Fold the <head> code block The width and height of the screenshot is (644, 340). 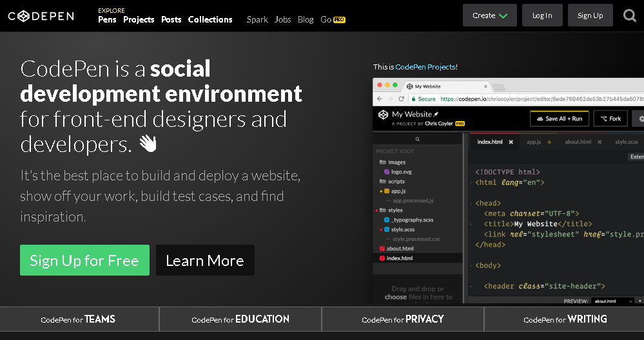pyautogui.click(x=471, y=203)
